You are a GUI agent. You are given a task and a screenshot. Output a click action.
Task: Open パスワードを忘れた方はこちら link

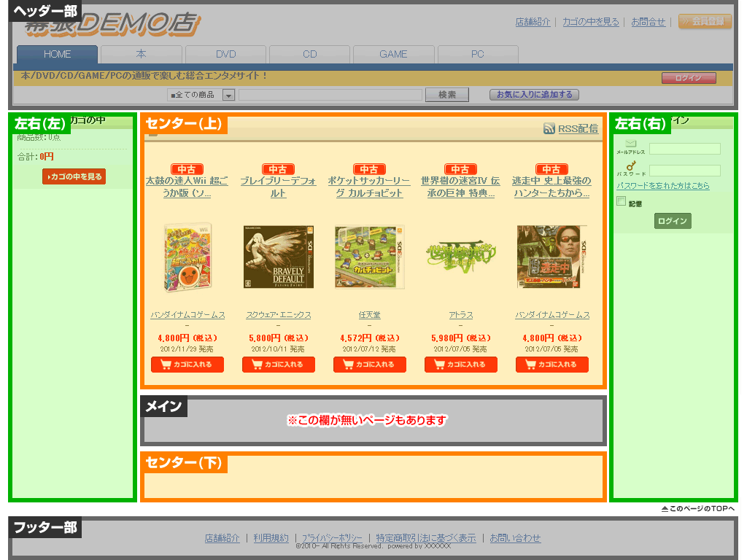click(x=663, y=186)
